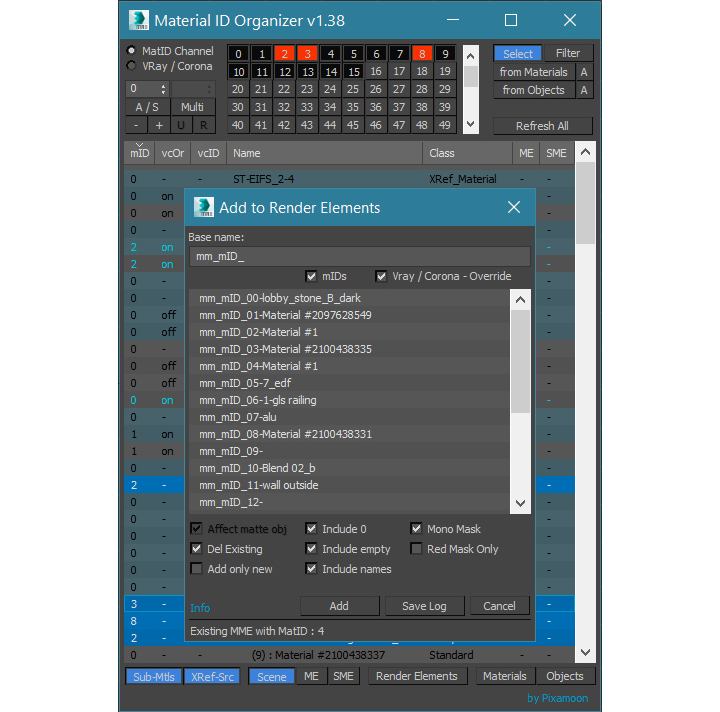
Task: Click the from Objects button
Action: click(534, 90)
